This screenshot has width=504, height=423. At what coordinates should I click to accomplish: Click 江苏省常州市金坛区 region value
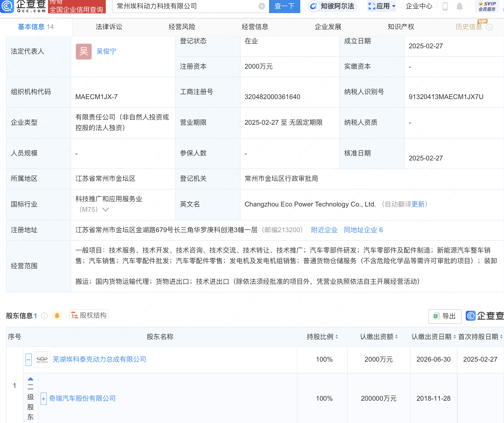click(x=105, y=179)
